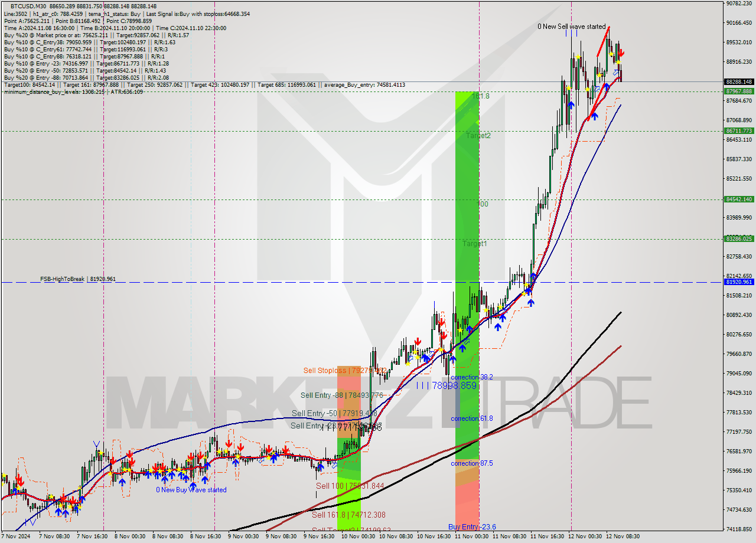Click the '161.8' label atop the green zone

(481, 96)
